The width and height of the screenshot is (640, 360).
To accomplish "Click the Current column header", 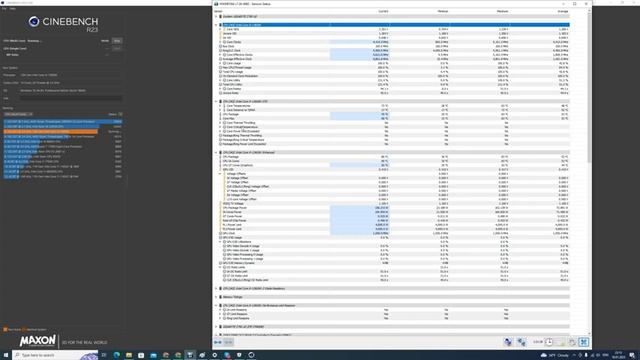I will pos(383,11).
